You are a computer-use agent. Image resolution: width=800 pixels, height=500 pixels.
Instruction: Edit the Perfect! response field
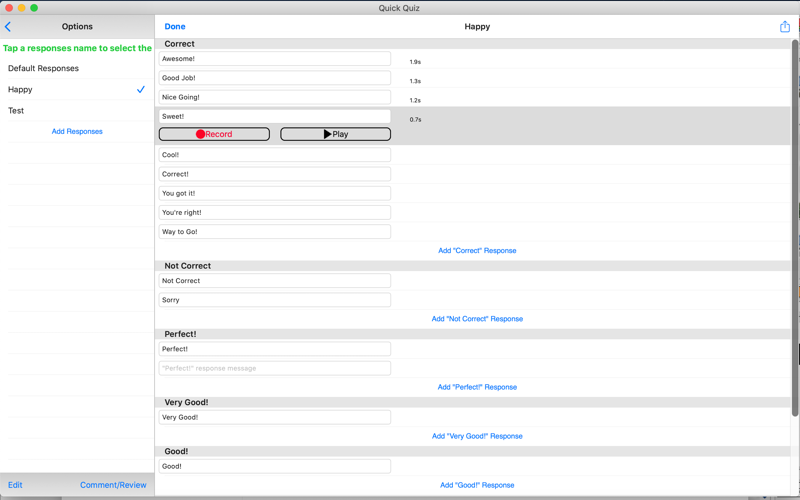coord(274,349)
